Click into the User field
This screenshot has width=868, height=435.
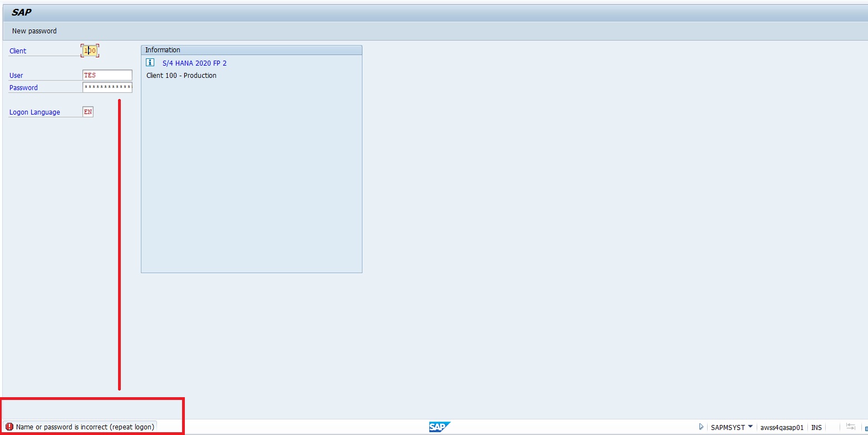click(107, 75)
